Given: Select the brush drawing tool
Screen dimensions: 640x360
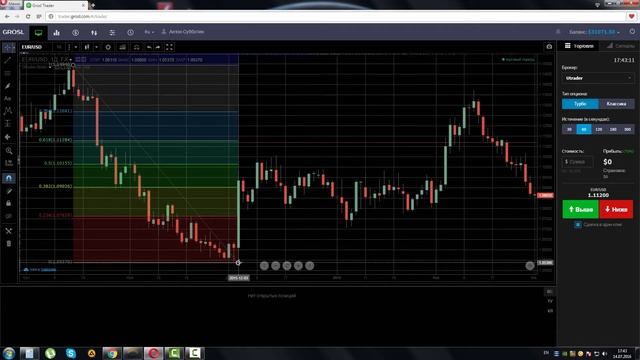Looking at the screenshot, I should tap(8, 86).
